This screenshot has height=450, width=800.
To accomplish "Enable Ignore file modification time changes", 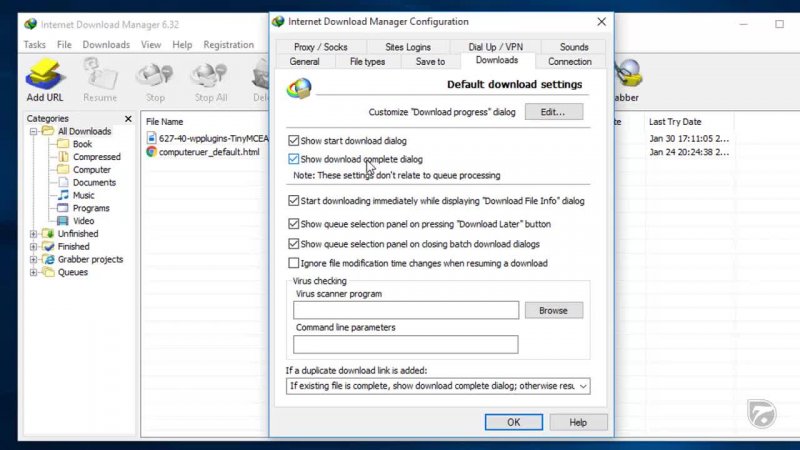I will (293, 263).
